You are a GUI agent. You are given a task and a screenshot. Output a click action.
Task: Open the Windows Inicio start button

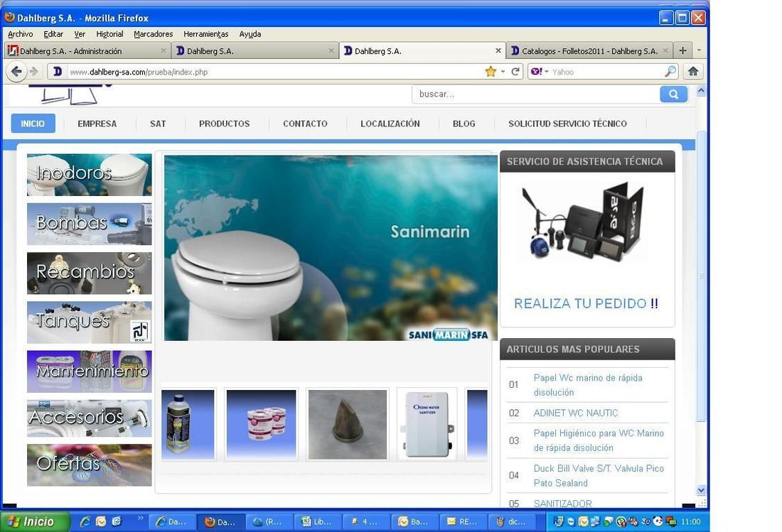coord(35,521)
